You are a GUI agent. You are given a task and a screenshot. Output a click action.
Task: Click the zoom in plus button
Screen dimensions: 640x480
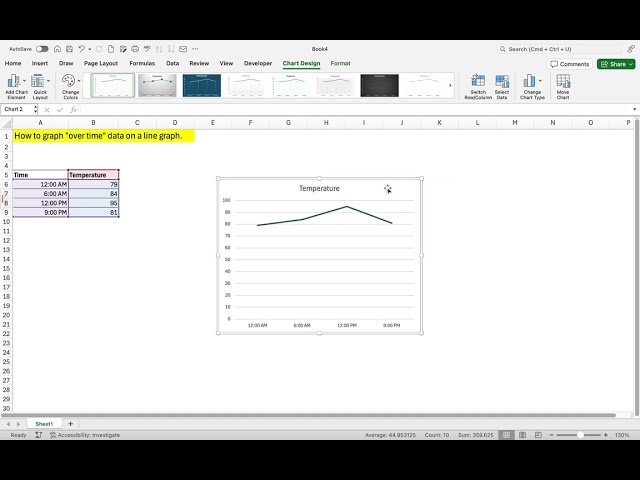point(606,435)
